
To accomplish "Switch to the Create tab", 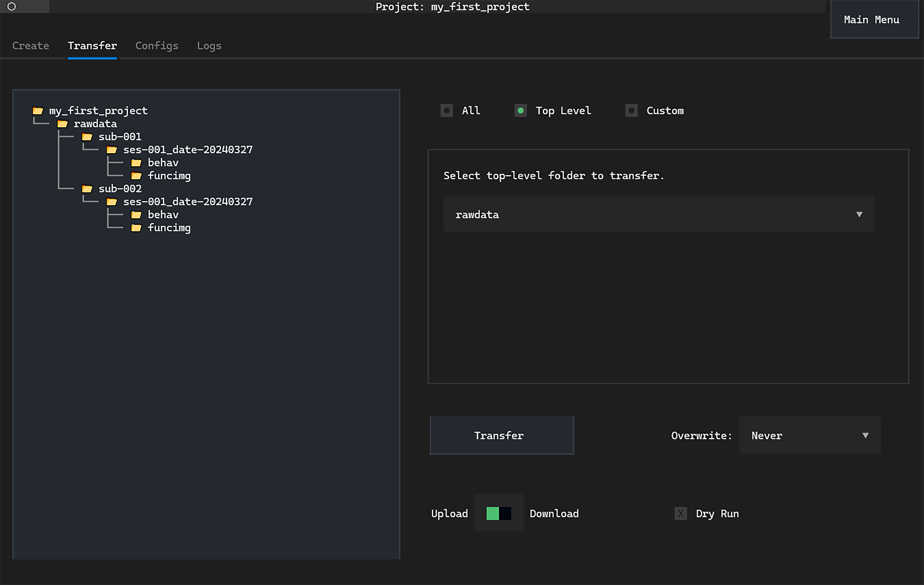I will pyautogui.click(x=30, y=46).
